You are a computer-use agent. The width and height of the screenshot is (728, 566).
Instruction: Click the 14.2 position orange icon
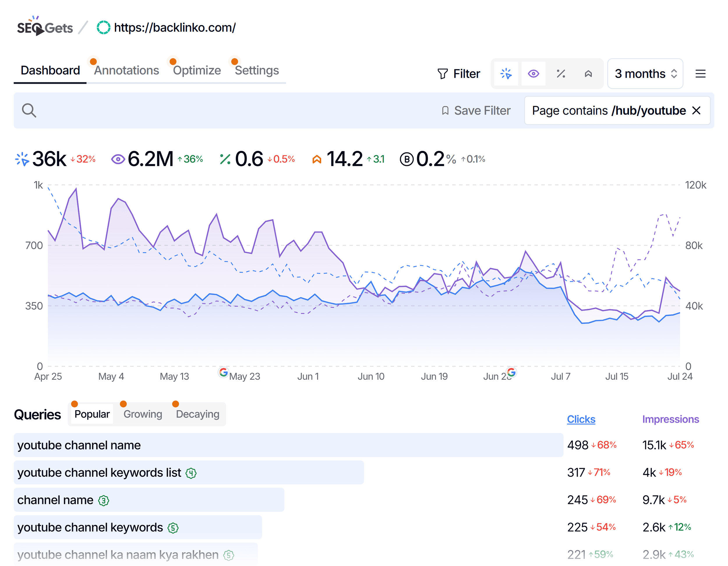317,159
